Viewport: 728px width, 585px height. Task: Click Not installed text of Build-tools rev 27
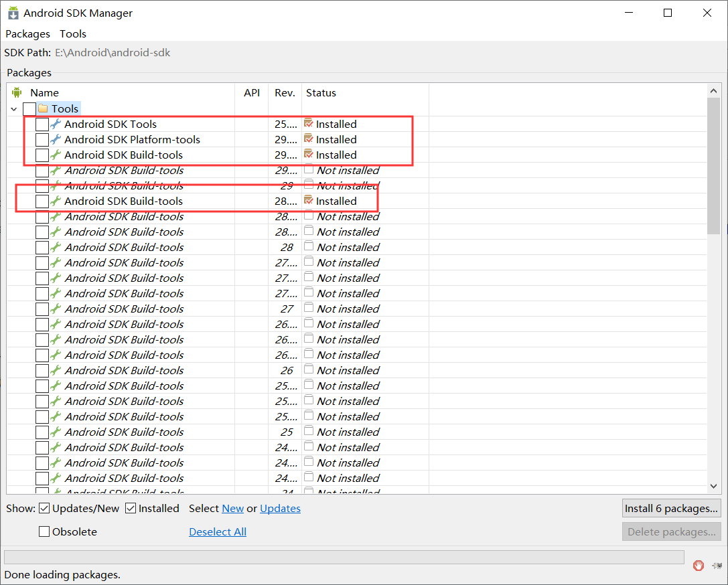[348, 309]
